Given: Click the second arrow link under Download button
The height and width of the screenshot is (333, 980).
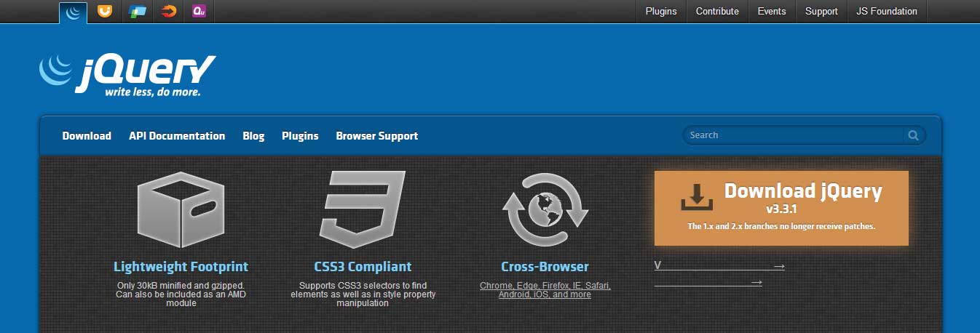Looking at the screenshot, I should coord(708,282).
